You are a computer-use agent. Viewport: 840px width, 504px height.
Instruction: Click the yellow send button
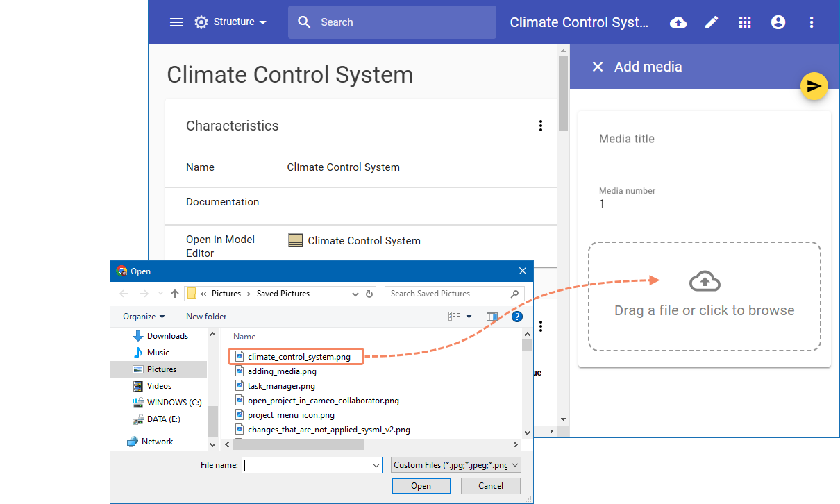[x=814, y=86]
